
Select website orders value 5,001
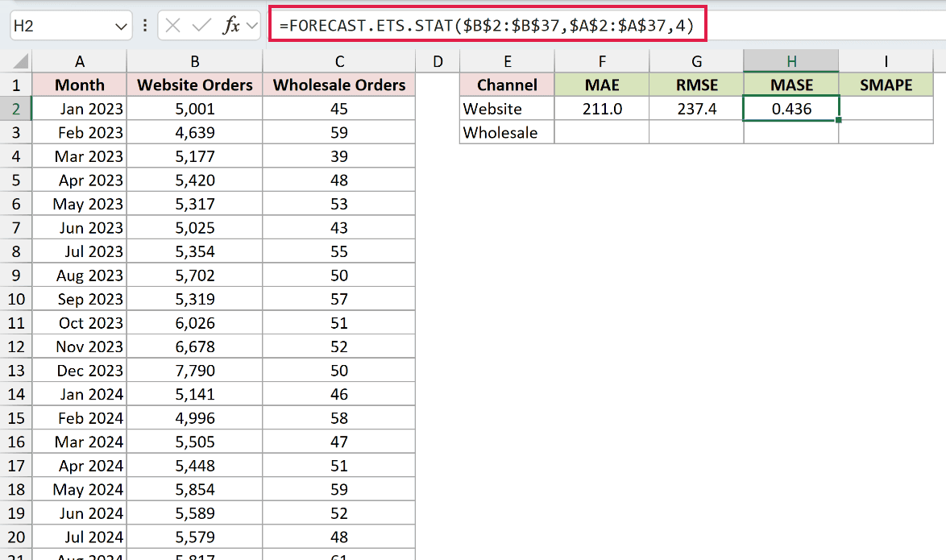click(195, 109)
